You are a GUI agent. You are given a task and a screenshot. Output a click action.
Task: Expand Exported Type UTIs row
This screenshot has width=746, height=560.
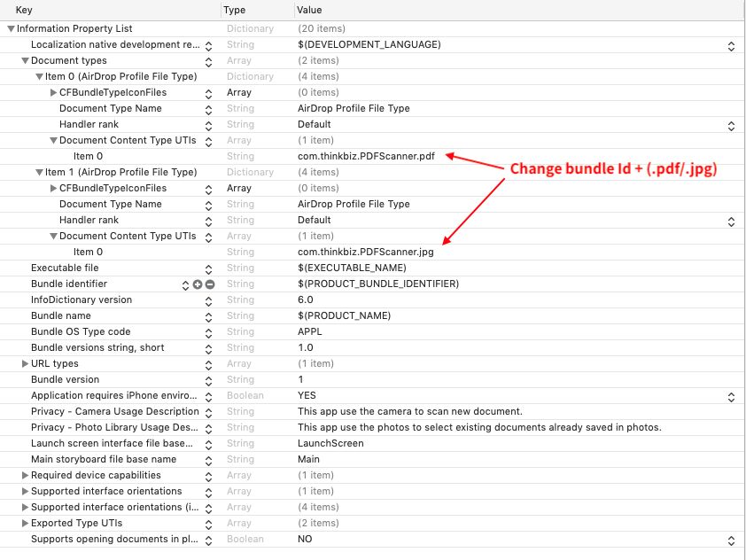pos(25,523)
